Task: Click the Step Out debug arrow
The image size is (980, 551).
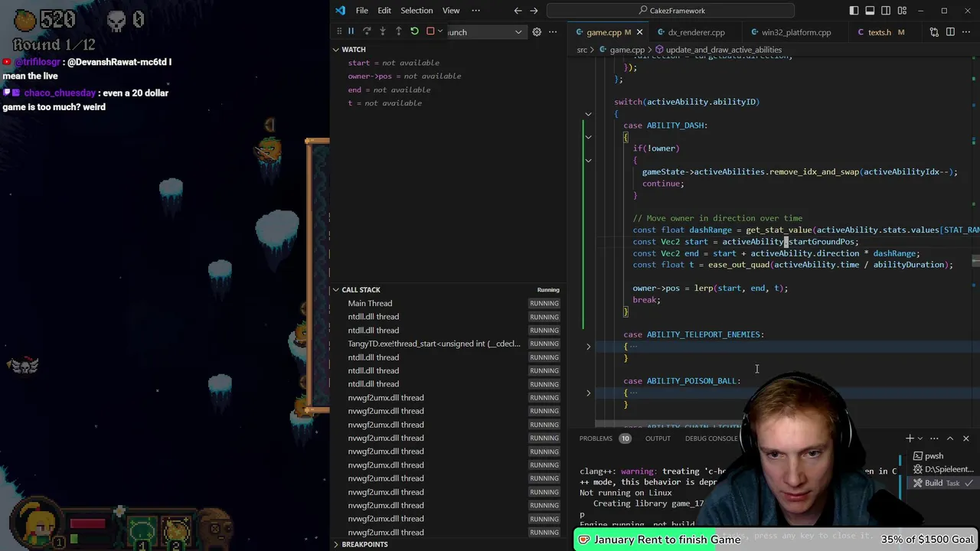Action: (x=398, y=31)
